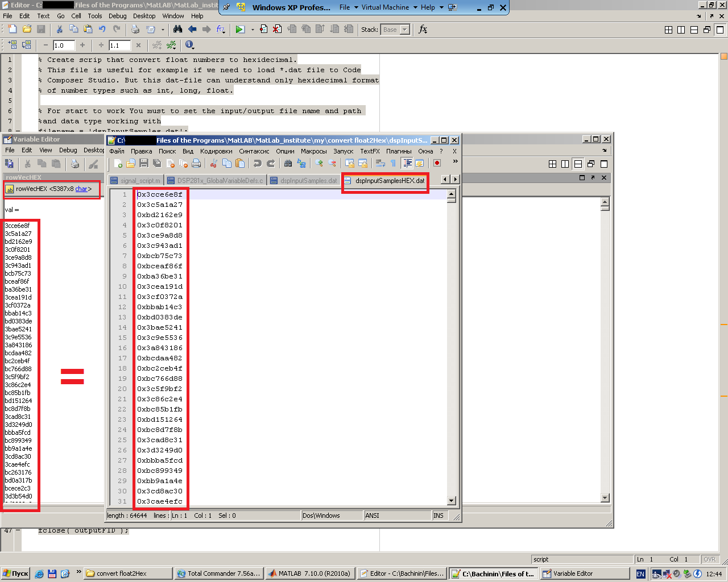Click orange message indicator square in Editor
The height and width of the screenshot is (582, 728).
click(x=724, y=56)
